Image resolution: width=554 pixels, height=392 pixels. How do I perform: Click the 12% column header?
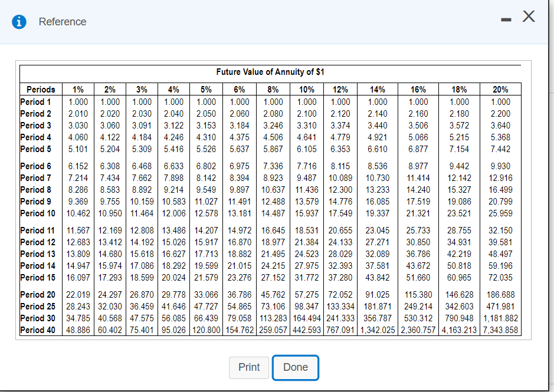click(x=340, y=90)
